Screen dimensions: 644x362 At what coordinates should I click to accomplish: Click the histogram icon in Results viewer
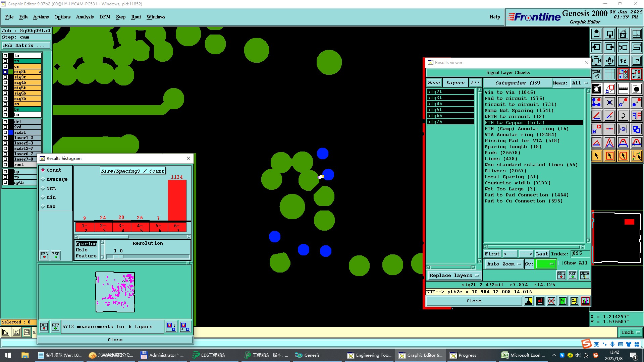pos(585,301)
